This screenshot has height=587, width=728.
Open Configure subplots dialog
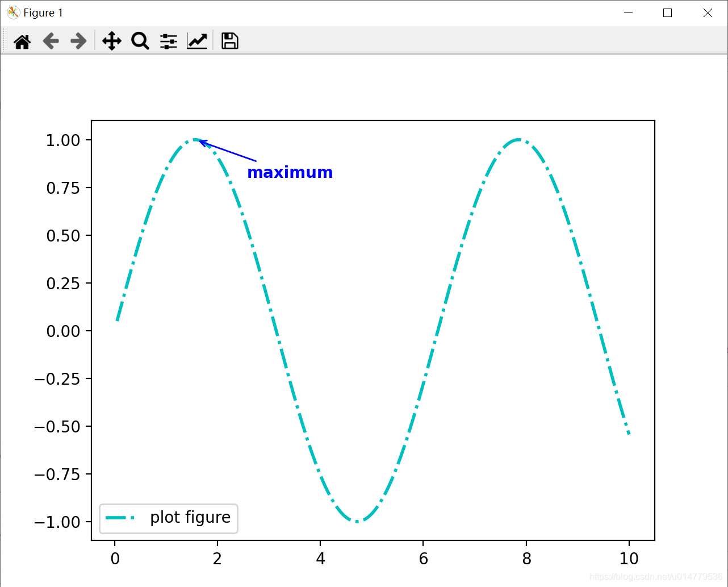pyautogui.click(x=169, y=41)
